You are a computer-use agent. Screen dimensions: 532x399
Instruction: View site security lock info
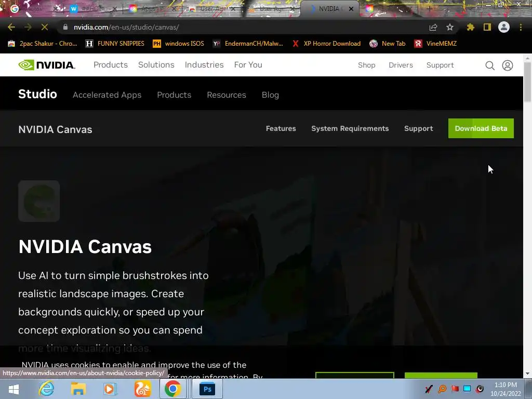click(65, 27)
